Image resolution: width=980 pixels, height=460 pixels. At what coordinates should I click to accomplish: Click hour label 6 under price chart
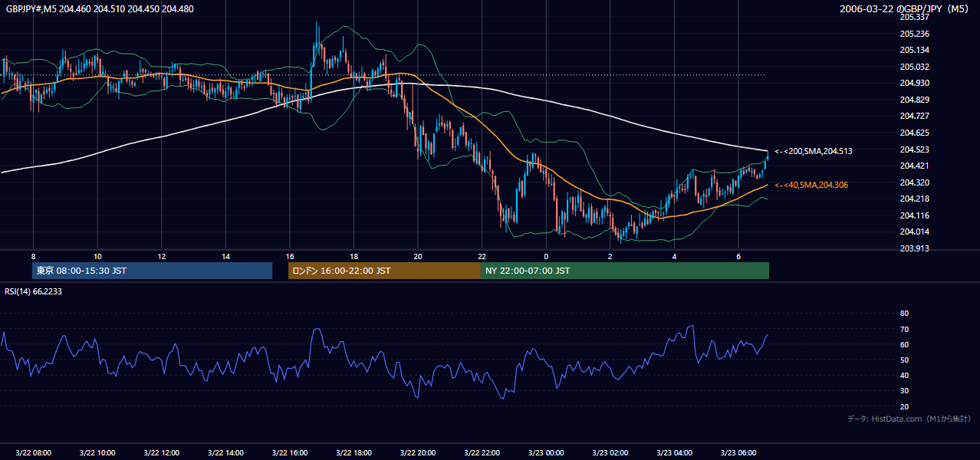[x=738, y=256]
